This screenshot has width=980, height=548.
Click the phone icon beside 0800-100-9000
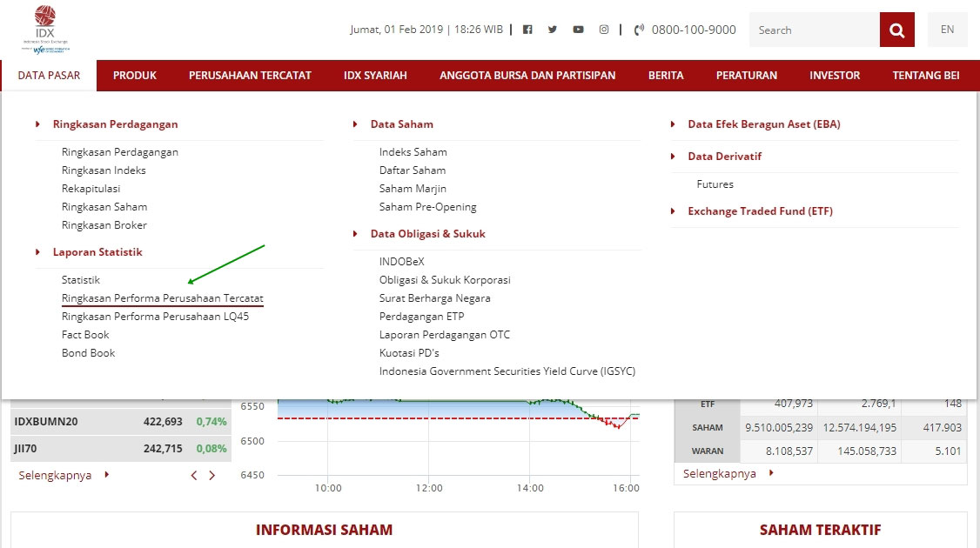(639, 30)
